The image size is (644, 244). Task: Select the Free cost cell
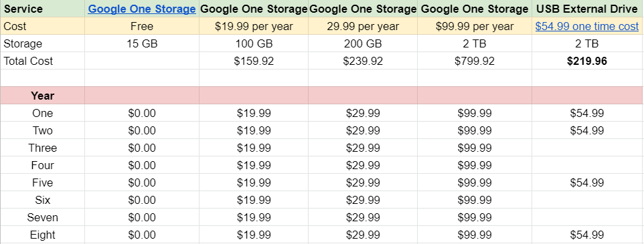pos(142,26)
